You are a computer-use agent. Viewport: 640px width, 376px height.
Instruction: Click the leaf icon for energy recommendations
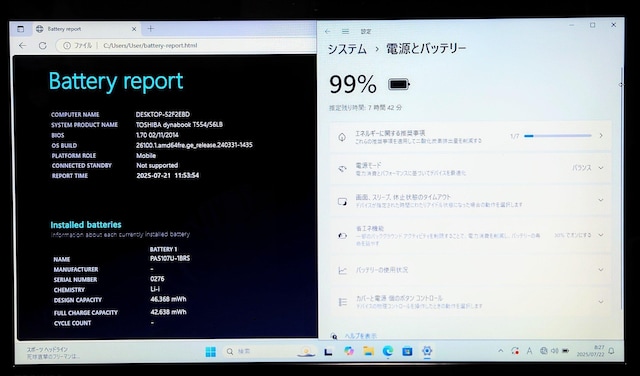[x=342, y=137]
